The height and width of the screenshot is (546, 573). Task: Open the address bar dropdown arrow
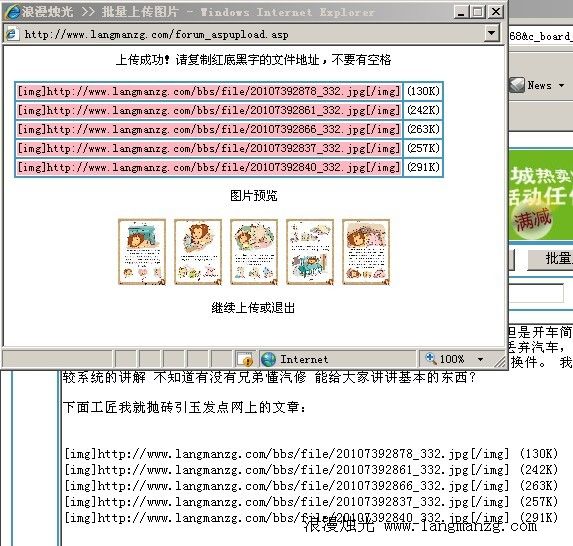[x=492, y=34]
